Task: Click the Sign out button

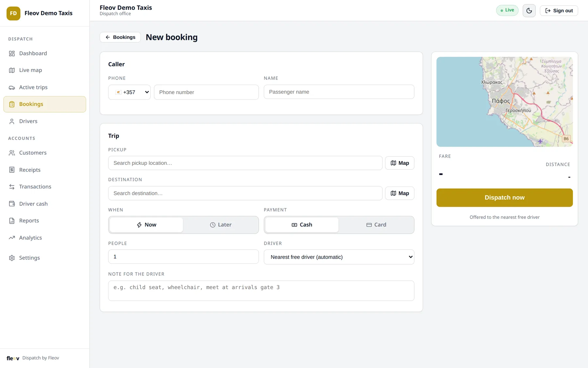Action: point(559,10)
